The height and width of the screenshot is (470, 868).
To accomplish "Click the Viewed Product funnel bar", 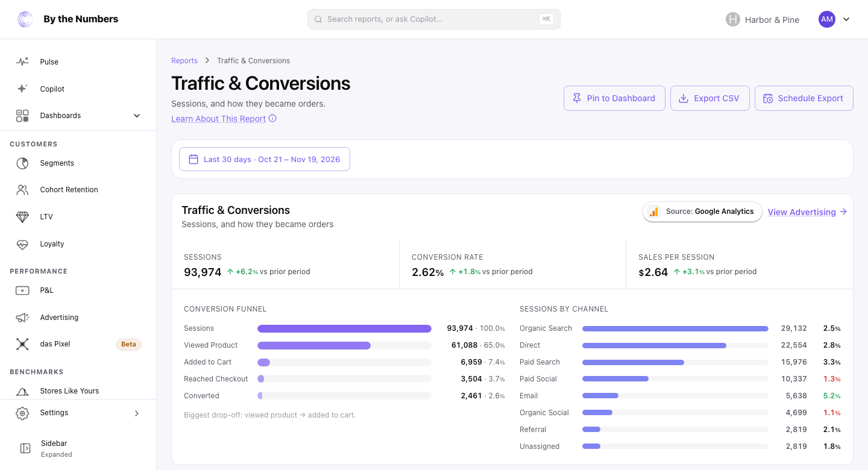I will [x=344, y=345].
